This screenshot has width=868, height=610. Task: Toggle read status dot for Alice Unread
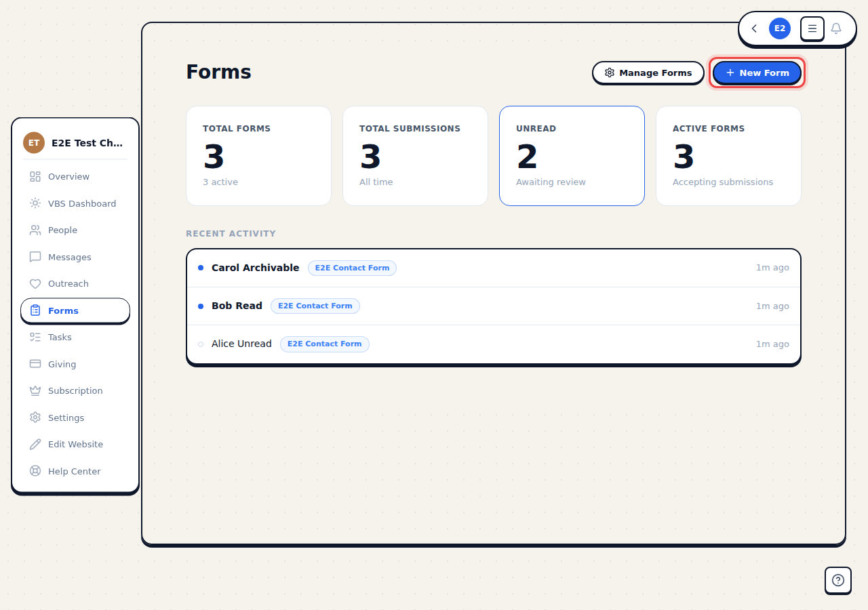click(x=200, y=344)
